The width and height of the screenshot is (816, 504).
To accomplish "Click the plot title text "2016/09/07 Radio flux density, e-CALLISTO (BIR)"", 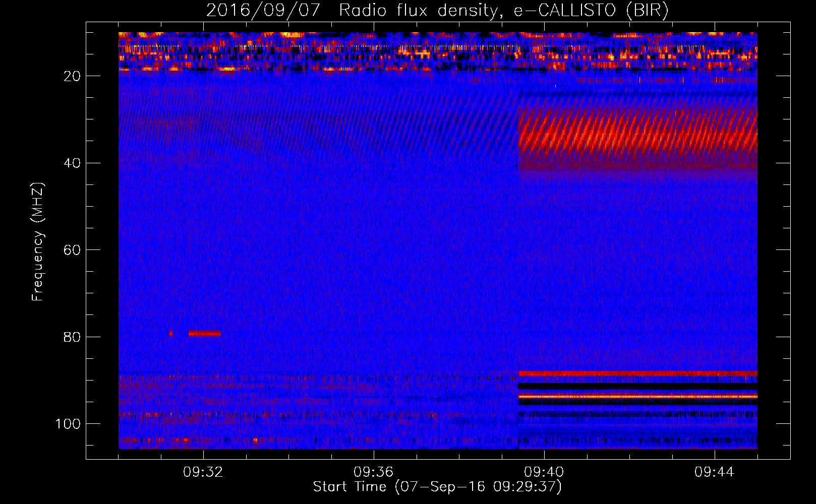I will [x=437, y=11].
